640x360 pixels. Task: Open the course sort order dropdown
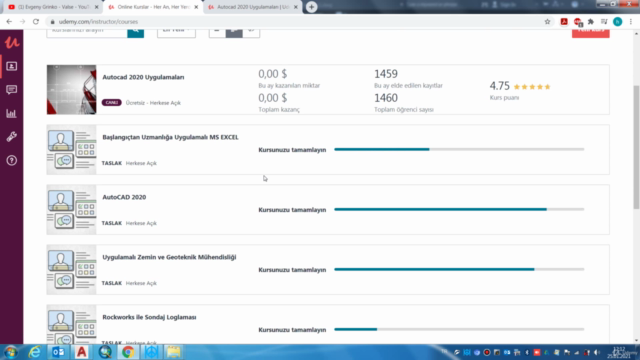coord(176,32)
